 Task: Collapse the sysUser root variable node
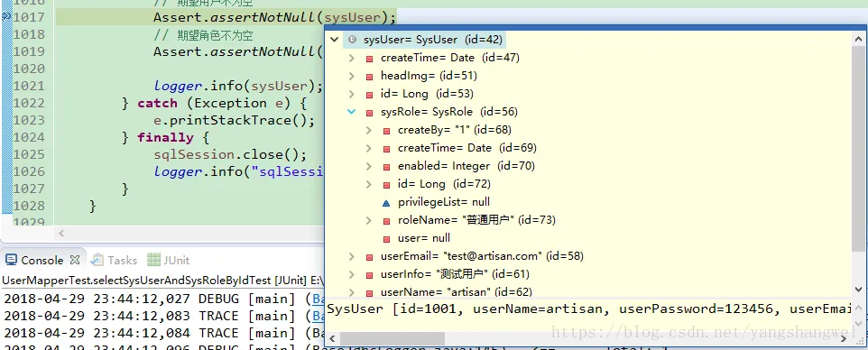pyautogui.click(x=334, y=40)
